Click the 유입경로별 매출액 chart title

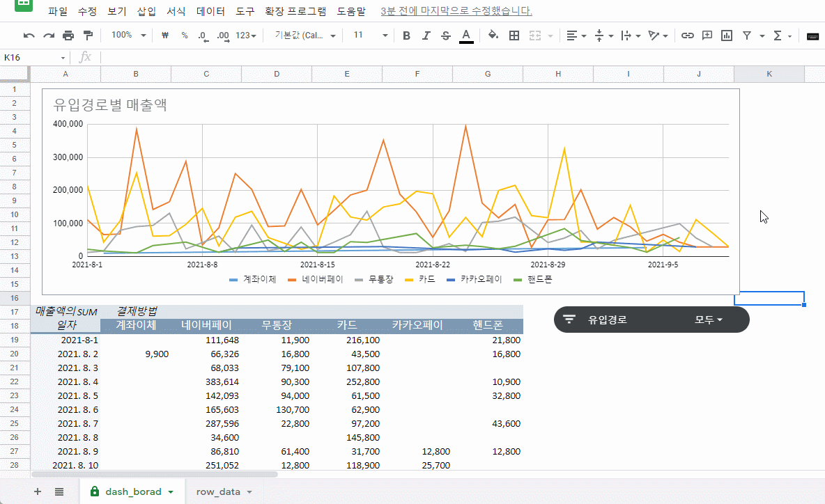110,104
